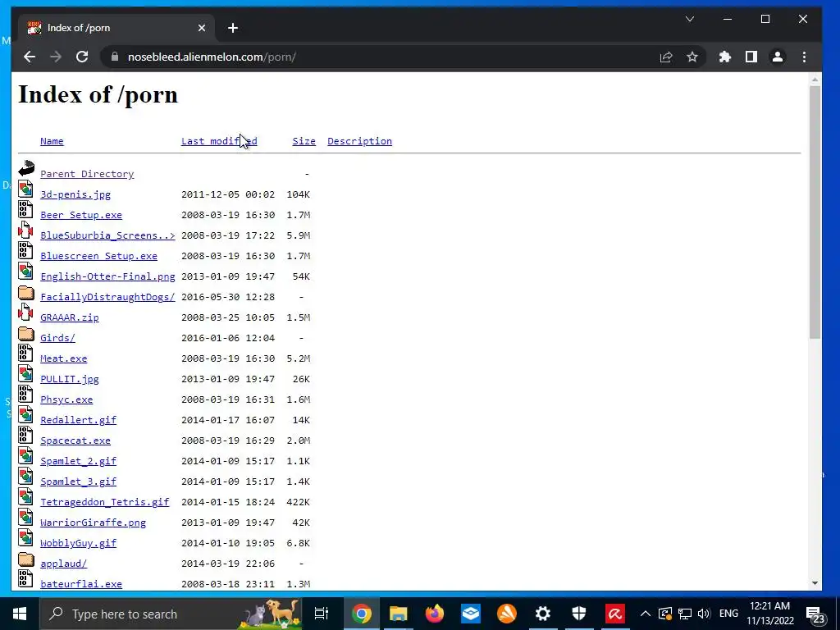Click the address bar URL
This screenshot has height=630, width=840.
pyautogui.click(x=212, y=57)
